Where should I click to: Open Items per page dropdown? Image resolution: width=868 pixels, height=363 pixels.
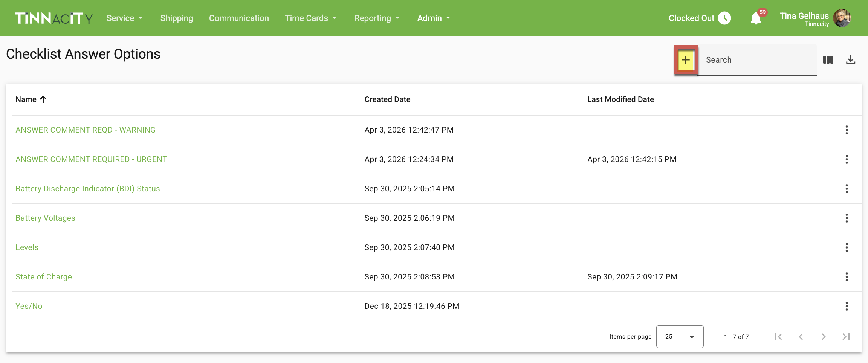[x=680, y=337]
